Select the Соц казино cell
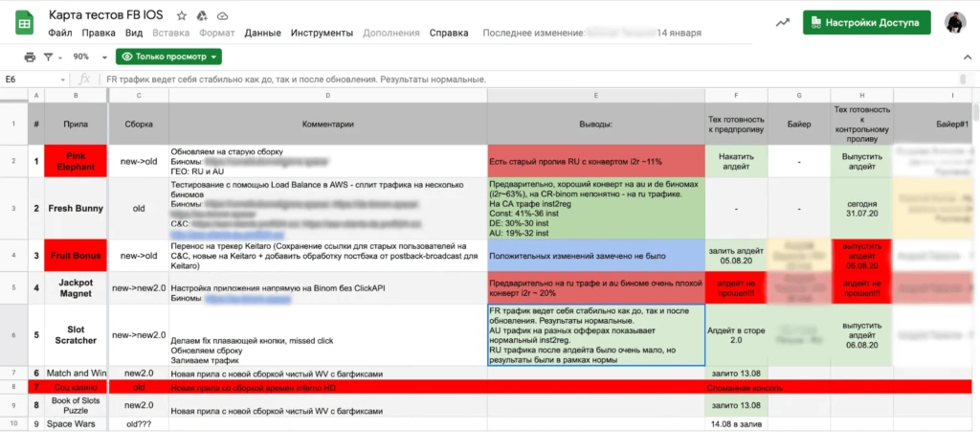Image resolution: width=980 pixels, height=432 pixels. click(76, 387)
